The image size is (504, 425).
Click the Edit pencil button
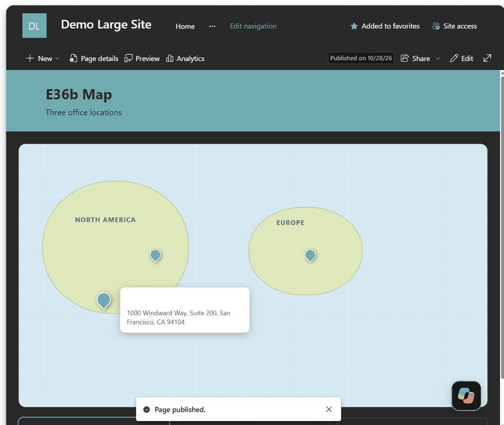462,58
